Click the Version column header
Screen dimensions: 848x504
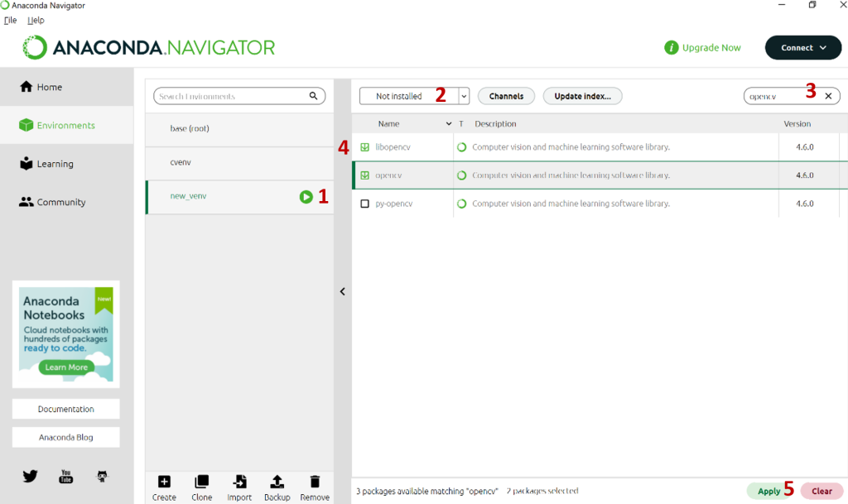[x=797, y=123]
